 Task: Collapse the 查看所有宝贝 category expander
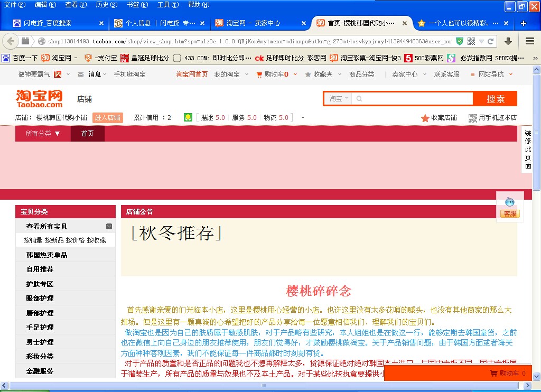coord(109,227)
